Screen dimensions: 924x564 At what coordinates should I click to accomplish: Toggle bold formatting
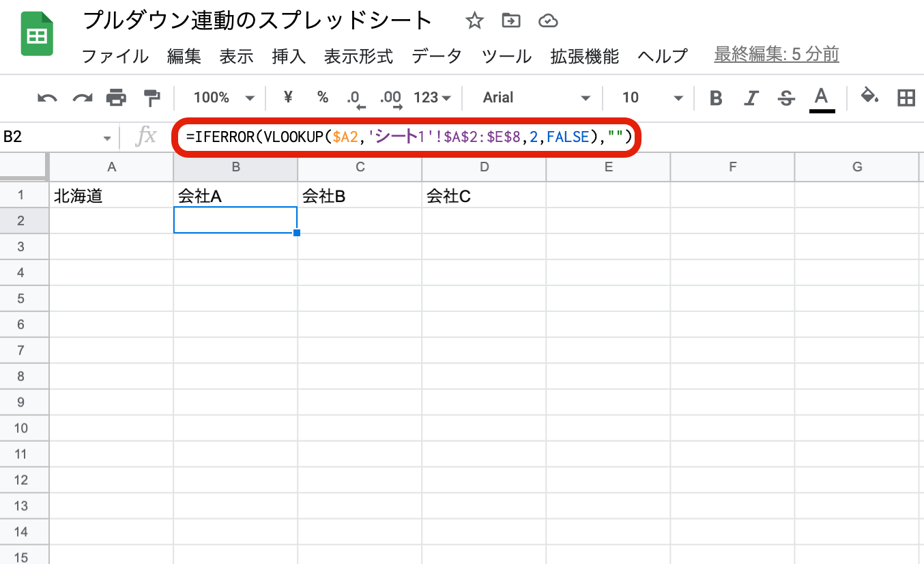pos(716,98)
